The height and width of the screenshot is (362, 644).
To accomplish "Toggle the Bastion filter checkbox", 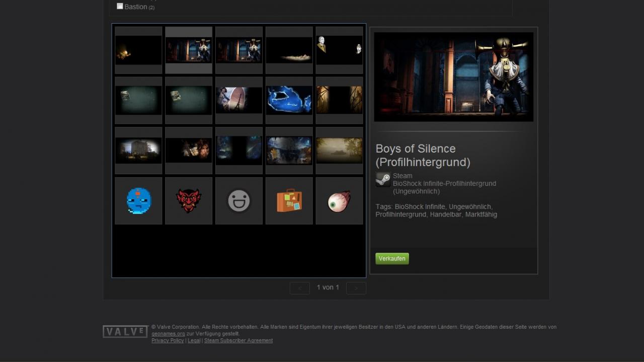I will point(120,6).
